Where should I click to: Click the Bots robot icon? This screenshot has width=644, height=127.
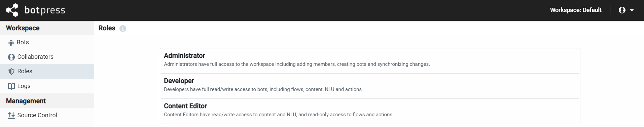tap(11, 43)
